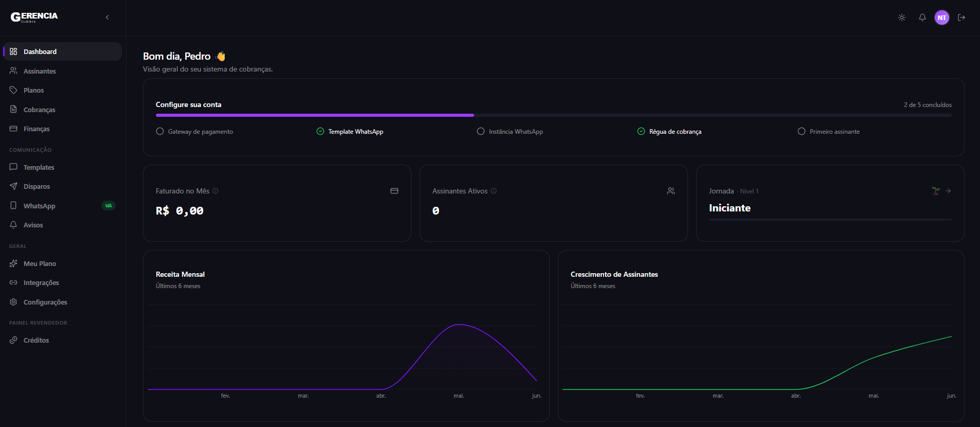Click the Receita Mensal chart title
980x427 pixels.
coord(180,274)
